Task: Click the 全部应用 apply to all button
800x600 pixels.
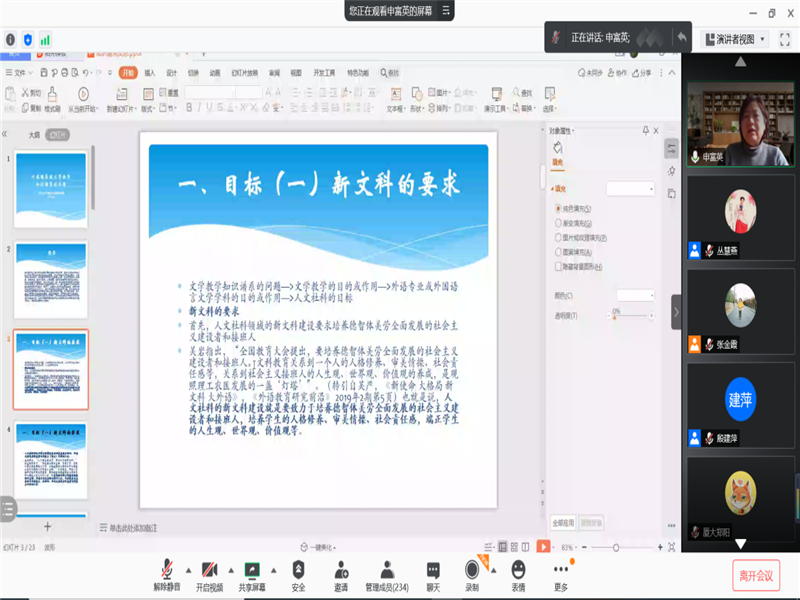Action: tap(563, 522)
